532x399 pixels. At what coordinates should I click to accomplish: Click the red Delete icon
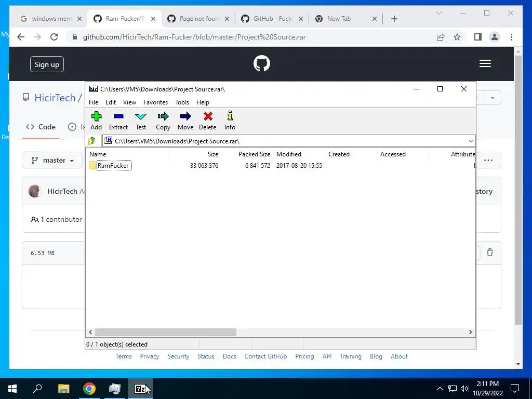tap(208, 116)
